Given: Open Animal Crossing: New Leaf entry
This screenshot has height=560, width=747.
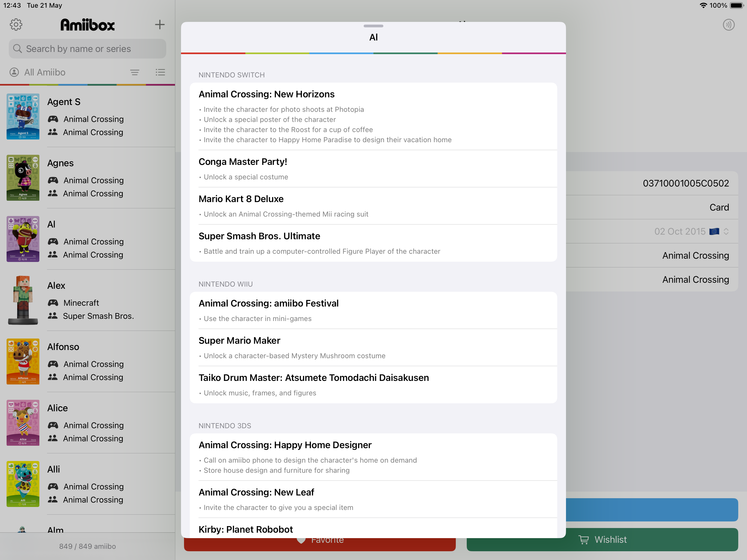Looking at the screenshot, I should click(373, 499).
